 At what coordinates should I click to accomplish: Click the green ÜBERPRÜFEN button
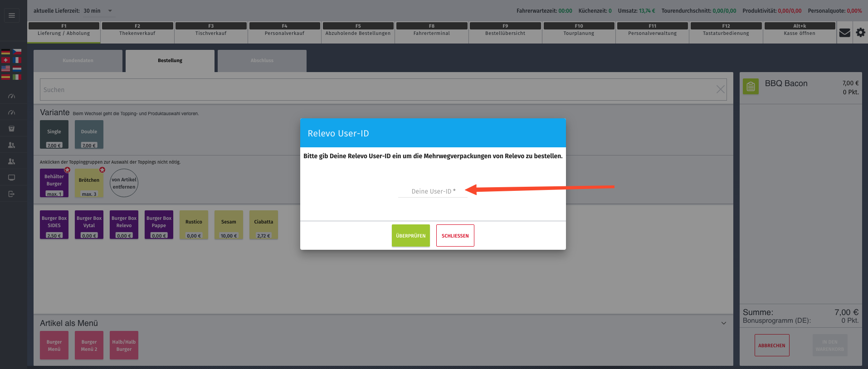tap(411, 236)
